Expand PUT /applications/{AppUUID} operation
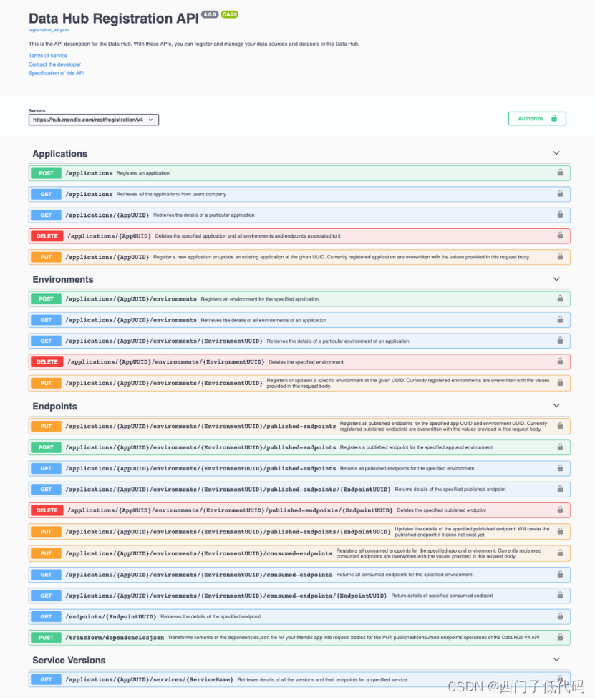 (x=299, y=257)
